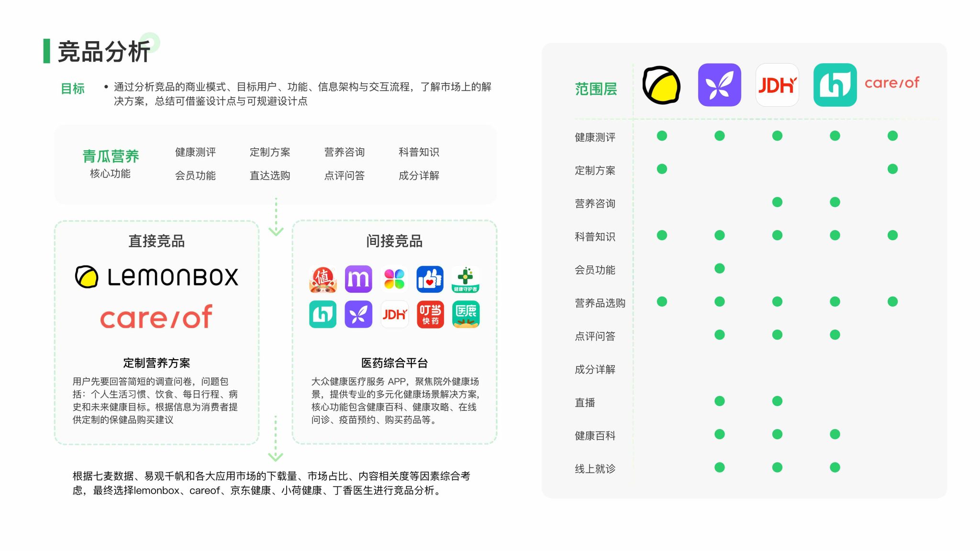Viewport: 980px width, 551px height.
Task: Click the 点评问答 row label in the table
Action: [x=595, y=336]
